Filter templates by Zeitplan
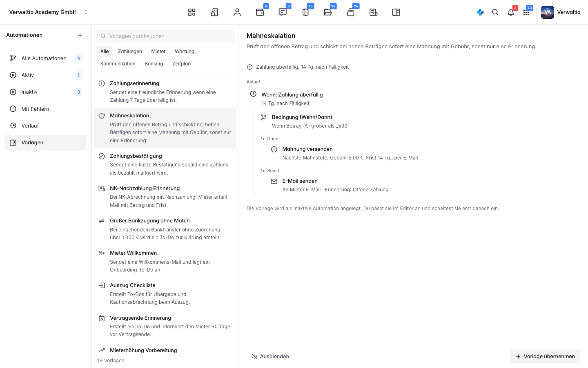 click(x=181, y=64)
